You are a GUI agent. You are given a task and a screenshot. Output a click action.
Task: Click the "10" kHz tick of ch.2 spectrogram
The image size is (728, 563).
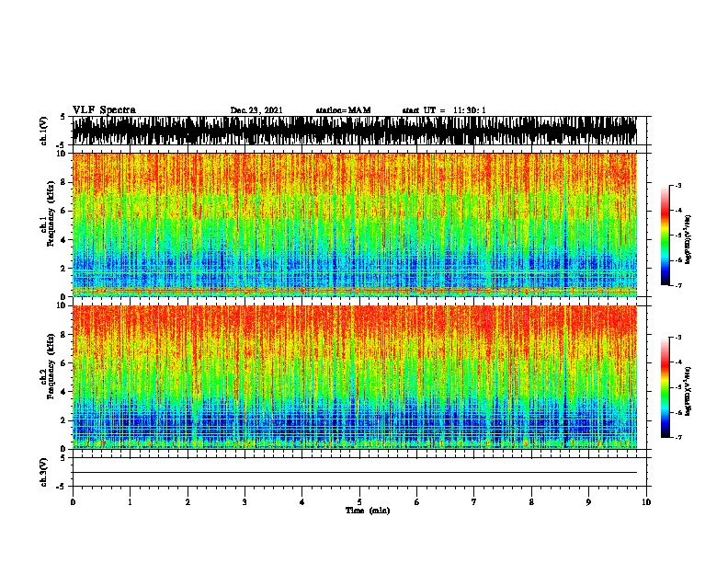(63, 305)
